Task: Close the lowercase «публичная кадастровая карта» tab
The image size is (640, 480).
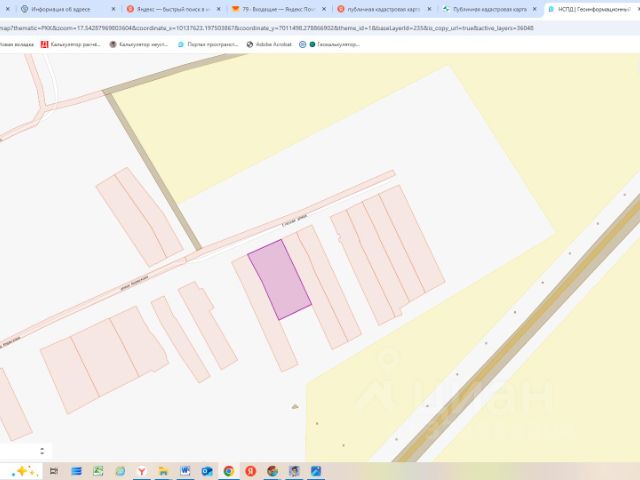Action: click(429, 9)
